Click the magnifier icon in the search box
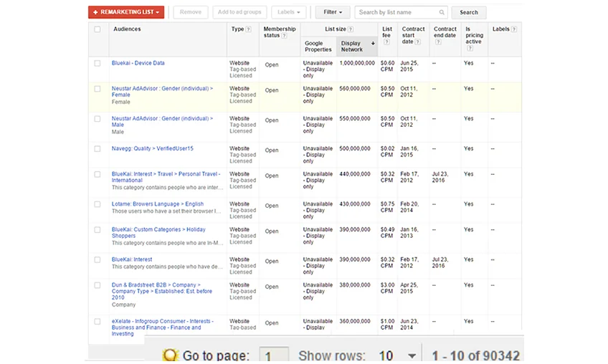The width and height of the screenshot is (608, 364). [x=442, y=12]
